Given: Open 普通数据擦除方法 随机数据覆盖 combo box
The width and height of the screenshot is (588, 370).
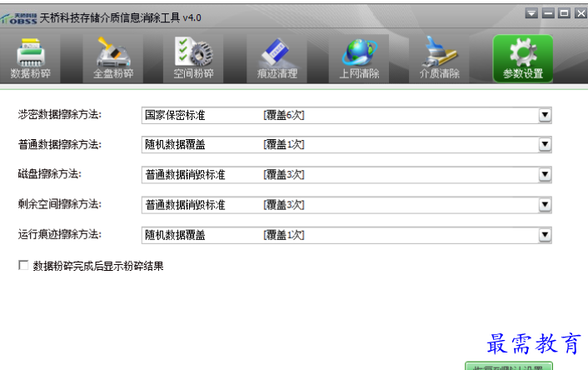Looking at the screenshot, I should [346, 144].
